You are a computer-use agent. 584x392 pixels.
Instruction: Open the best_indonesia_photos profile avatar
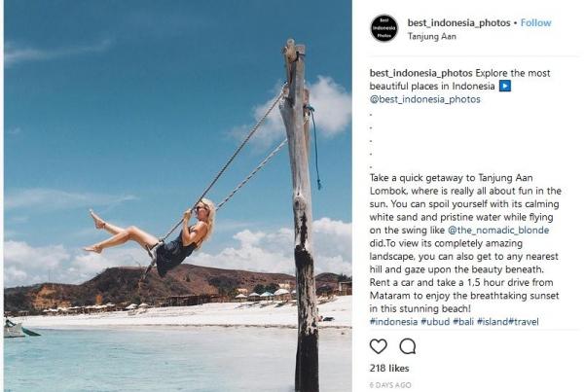coord(383,29)
